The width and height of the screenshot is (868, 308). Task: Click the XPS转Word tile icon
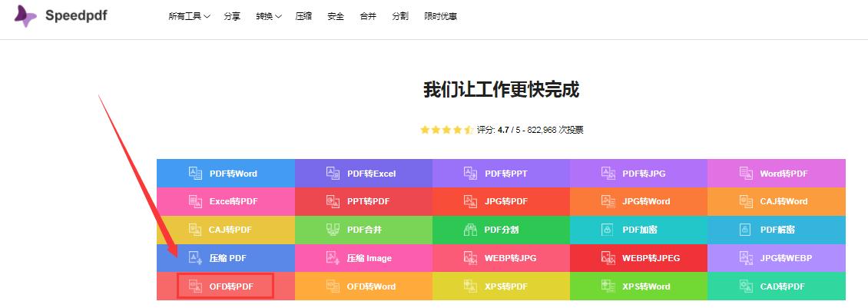(x=608, y=286)
